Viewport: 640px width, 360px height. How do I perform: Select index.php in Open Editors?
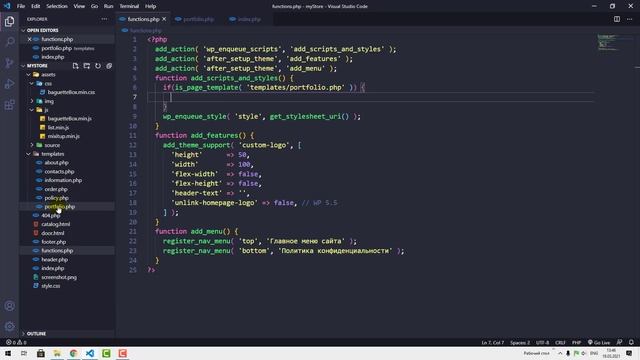coord(53,57)
